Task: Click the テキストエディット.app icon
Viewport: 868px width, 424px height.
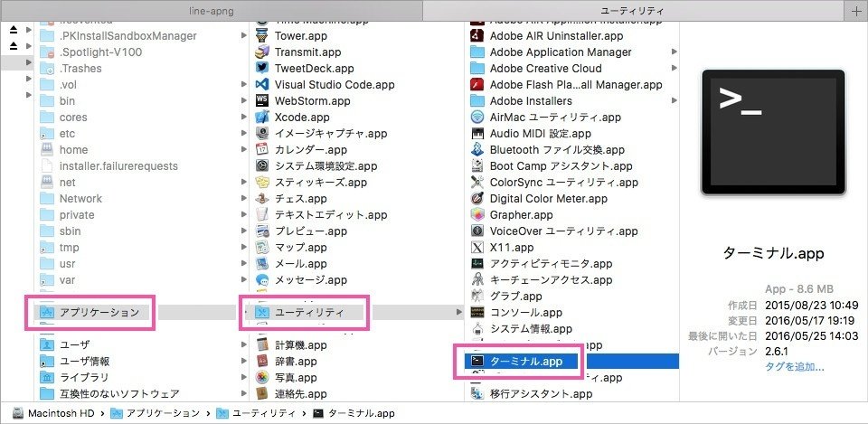Action: click(262, 215)
